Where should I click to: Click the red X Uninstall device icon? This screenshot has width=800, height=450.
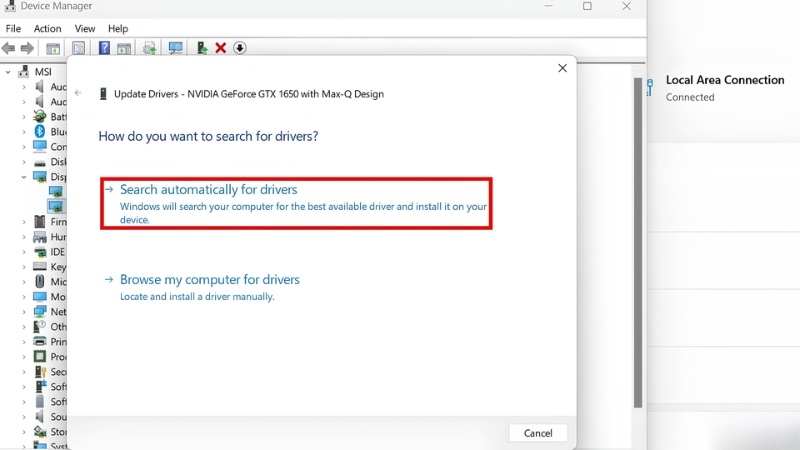pyautogui.click(x=220, y=48)
